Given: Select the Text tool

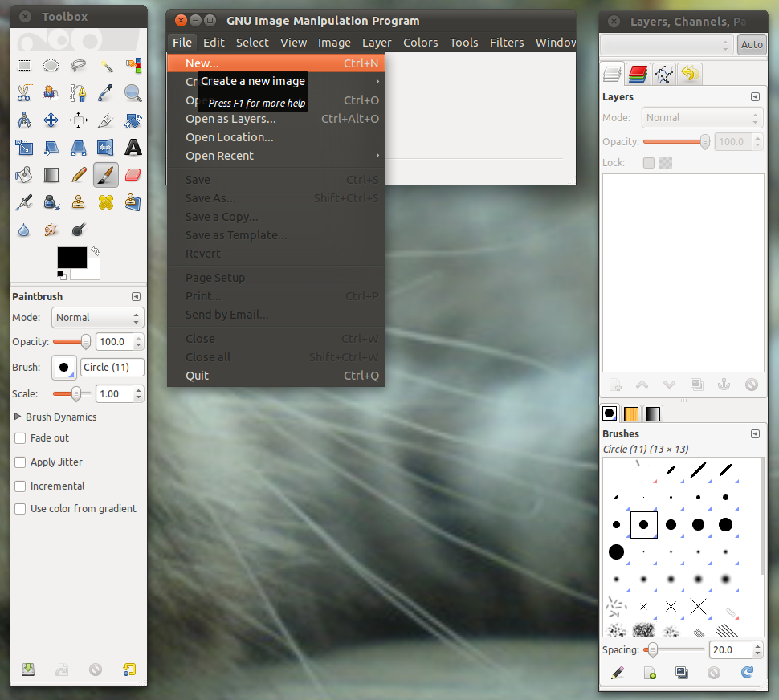Looking at the screenshot, I should tap(133, 148).
